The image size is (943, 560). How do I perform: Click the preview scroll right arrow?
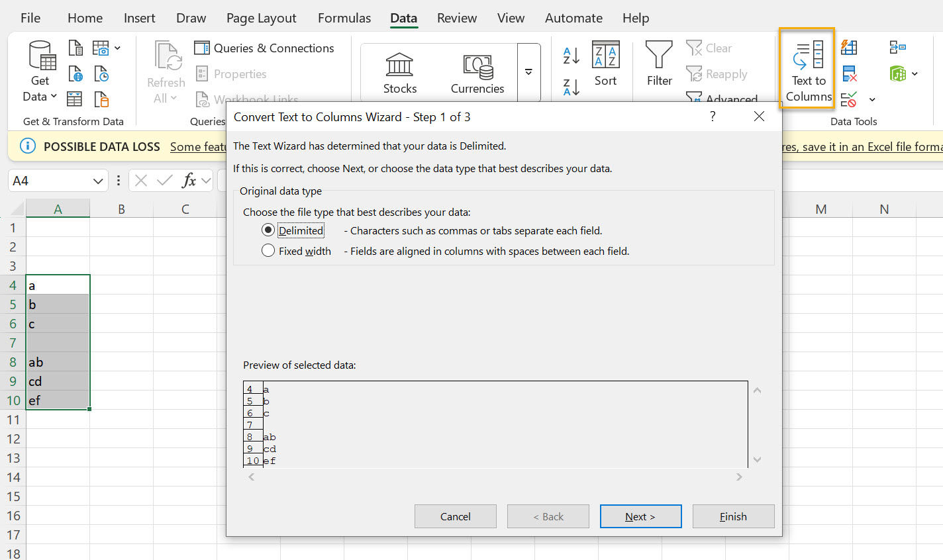tap(739, 477)
